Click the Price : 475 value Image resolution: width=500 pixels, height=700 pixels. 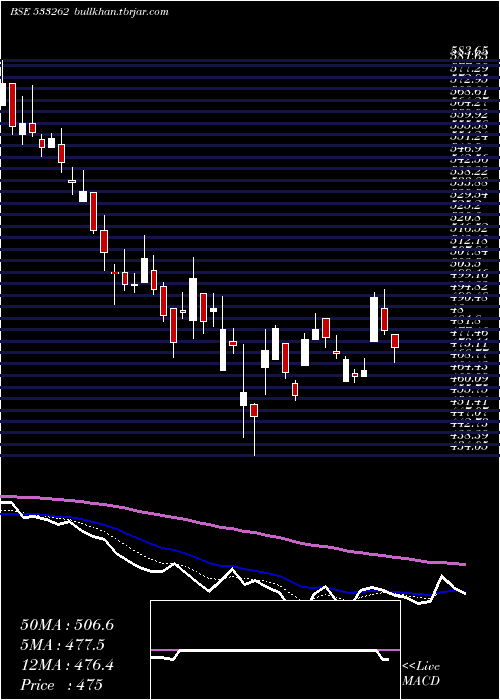[x=62, y=685]
